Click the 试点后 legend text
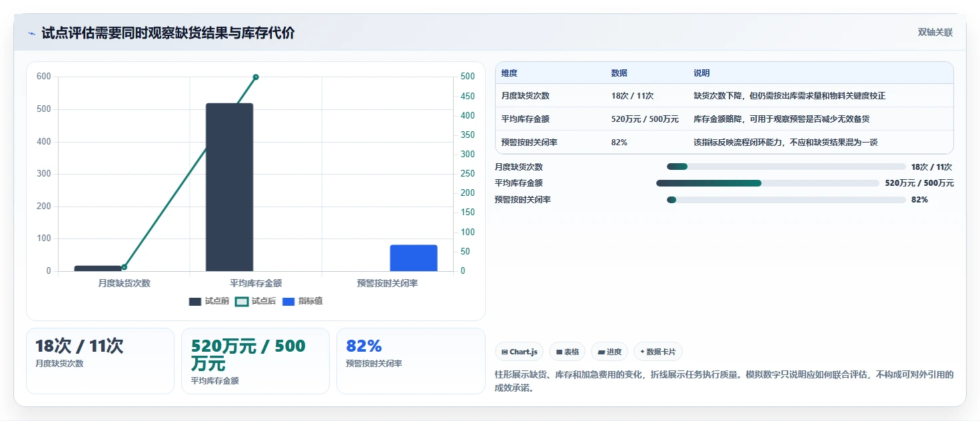 264,302
